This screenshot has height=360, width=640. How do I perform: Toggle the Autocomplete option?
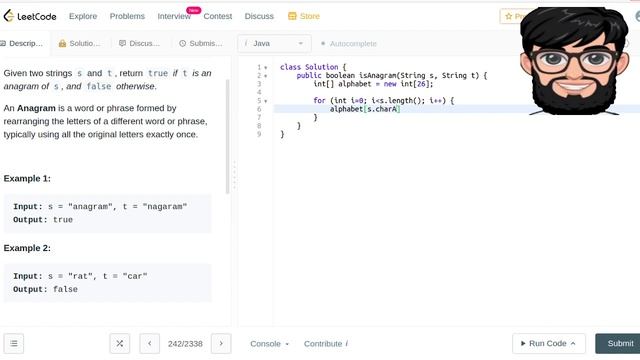point(349,43)
